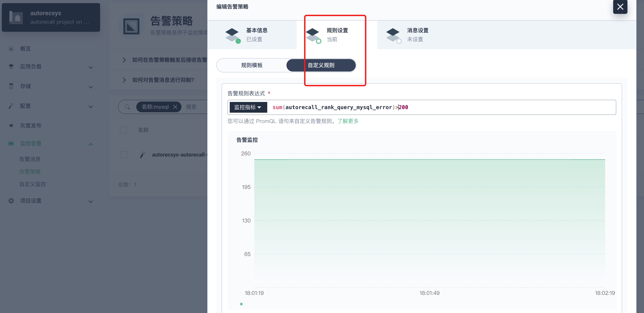The image size is (644, 313).
Task: Click the 基本信息 step layers icon
Action: [x=233, y=36]
